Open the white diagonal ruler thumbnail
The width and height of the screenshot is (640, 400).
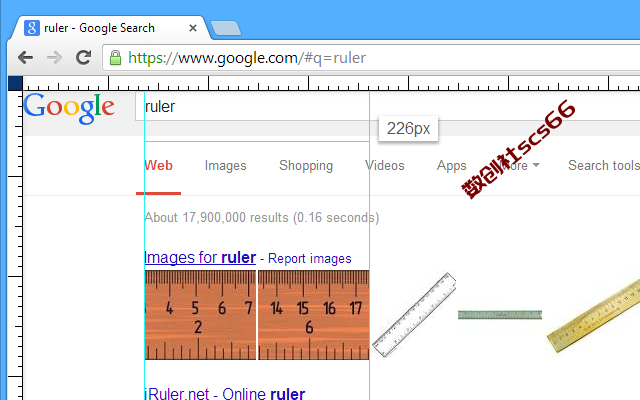(x=414, y=315)
